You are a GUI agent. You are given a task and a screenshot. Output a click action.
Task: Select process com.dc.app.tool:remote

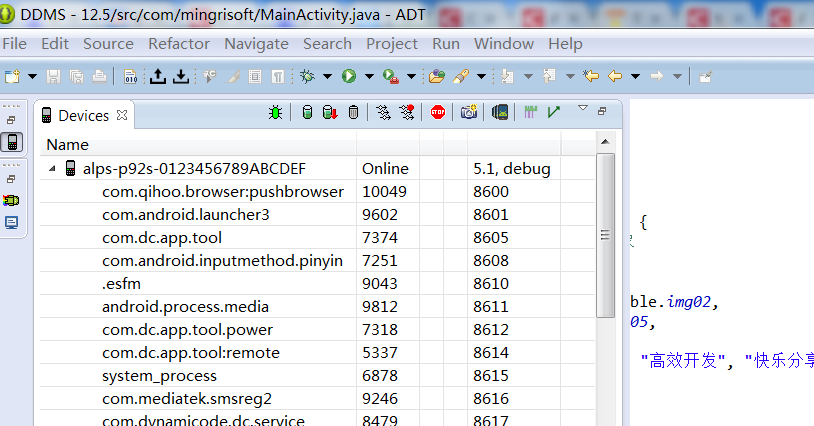pyautogui.click(x=191, y=352)
